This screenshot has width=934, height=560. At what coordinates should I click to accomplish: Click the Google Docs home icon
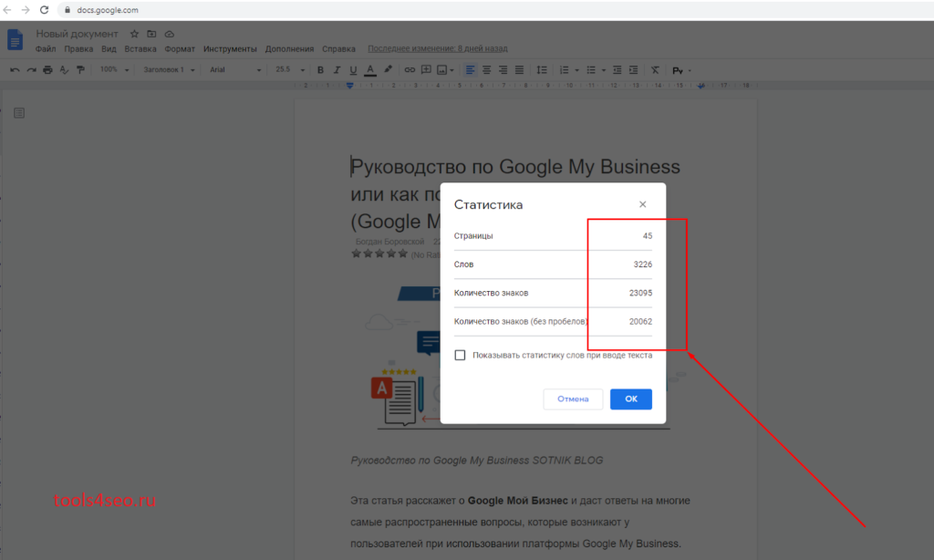tap(15, 40)
